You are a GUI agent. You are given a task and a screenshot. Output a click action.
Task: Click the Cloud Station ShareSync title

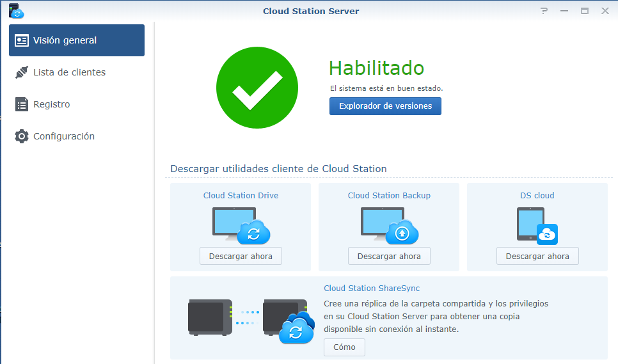click(372, 289)
